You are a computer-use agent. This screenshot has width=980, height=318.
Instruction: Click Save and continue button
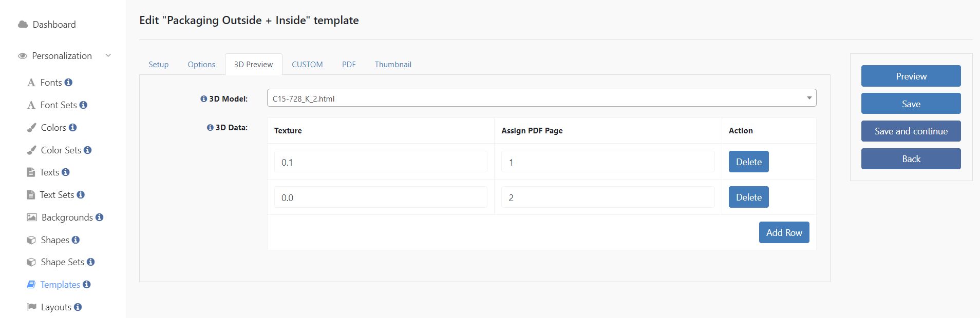coord(911,131)
